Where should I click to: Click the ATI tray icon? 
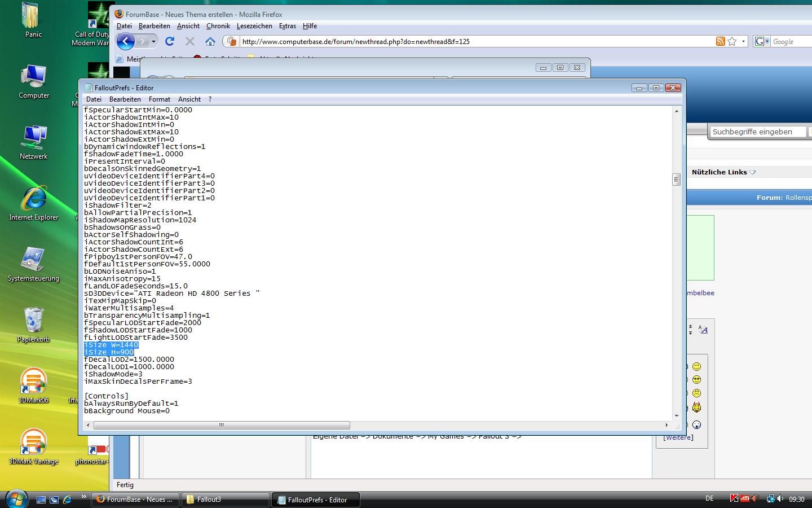click(x=745, y=499)
